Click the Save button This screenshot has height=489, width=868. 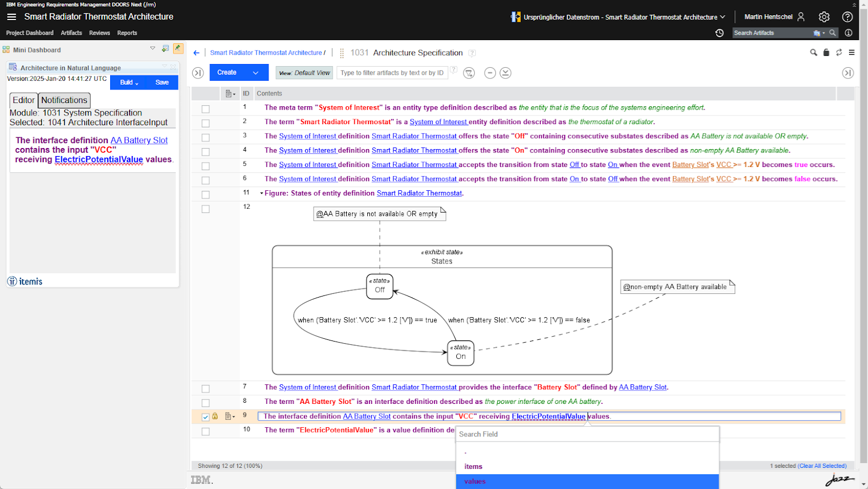162,82
